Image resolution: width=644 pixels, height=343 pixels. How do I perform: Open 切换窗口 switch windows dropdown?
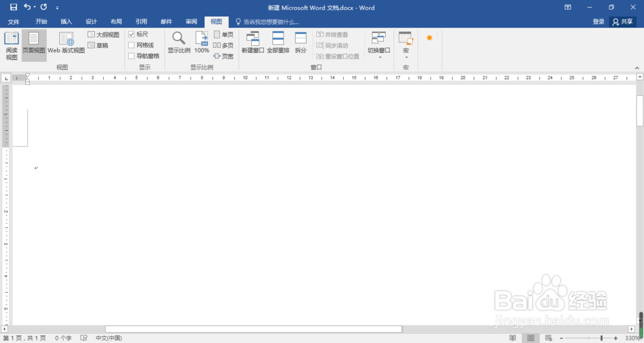coord(379,45)
